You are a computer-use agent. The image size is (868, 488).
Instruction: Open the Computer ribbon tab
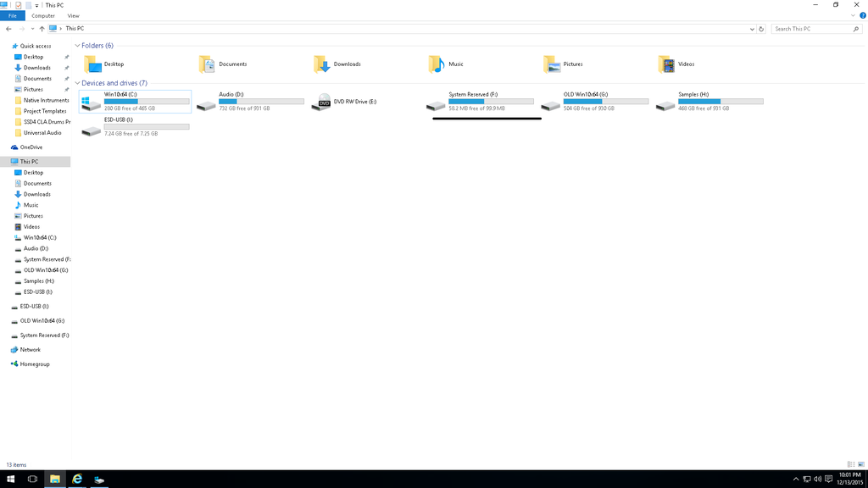point(43,15)
